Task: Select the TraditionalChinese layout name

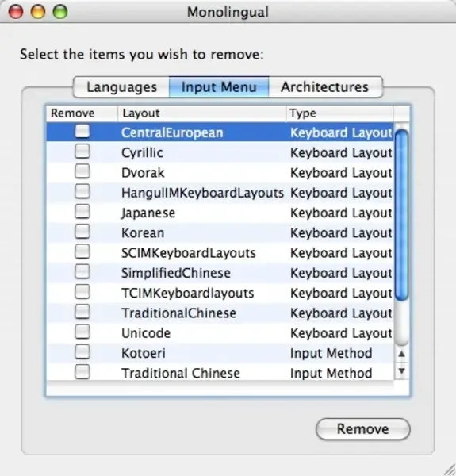Action: pos(178,313)
